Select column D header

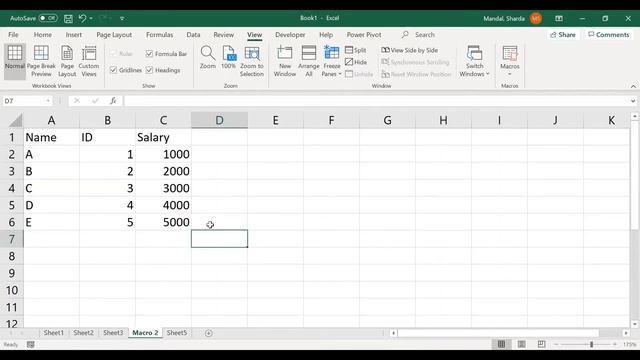(219, 120)
